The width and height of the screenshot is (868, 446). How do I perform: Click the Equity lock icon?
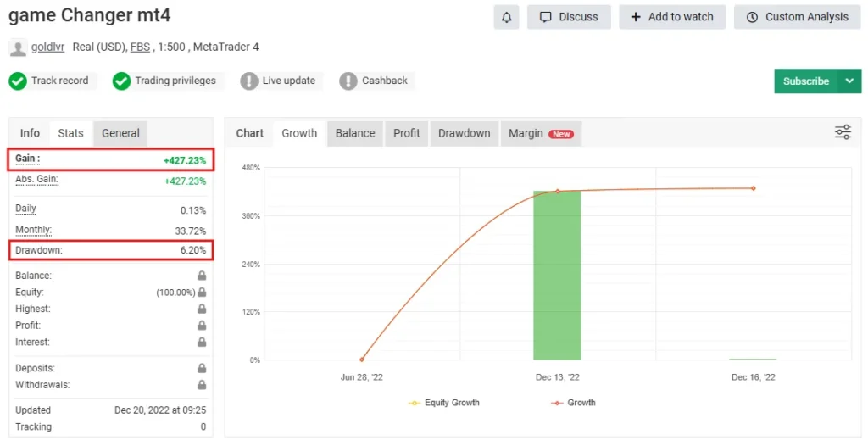tap(202, 292)
